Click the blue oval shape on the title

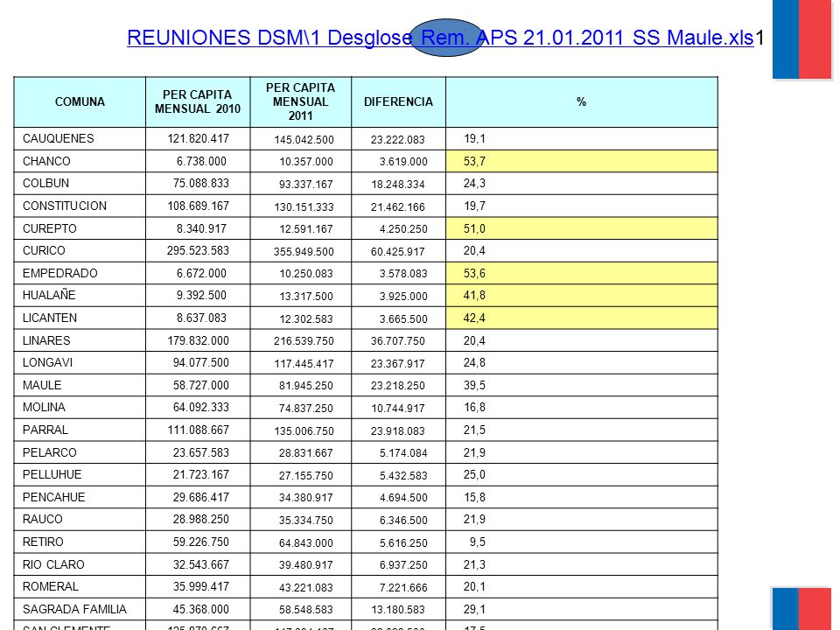point(447,38)
